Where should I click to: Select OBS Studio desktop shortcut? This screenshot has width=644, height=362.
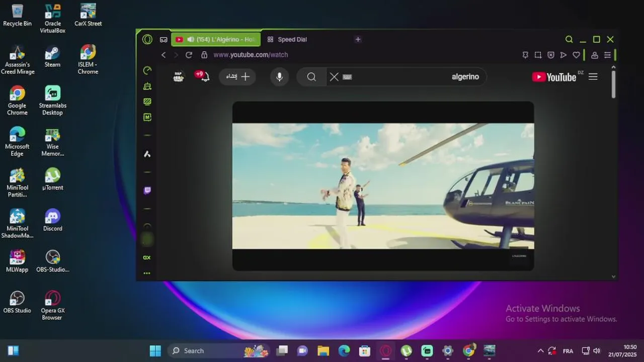click(17, 302)
